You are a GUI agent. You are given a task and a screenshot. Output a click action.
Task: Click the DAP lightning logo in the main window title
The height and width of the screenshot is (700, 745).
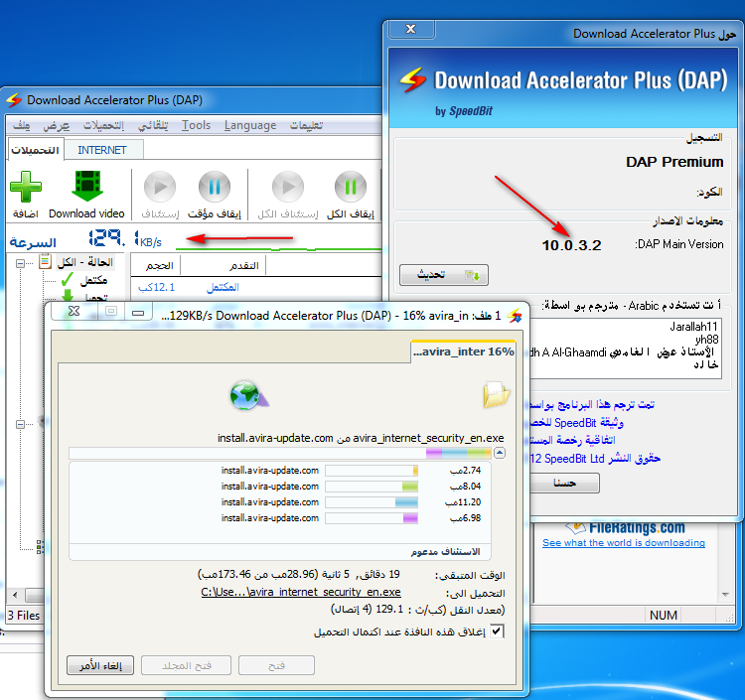coord(14,100)
